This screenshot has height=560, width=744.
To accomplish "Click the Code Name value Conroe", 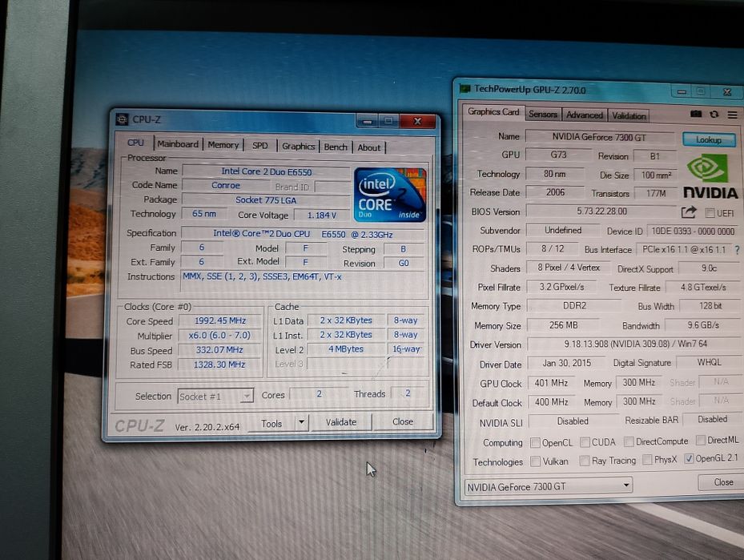I will 226,186.
